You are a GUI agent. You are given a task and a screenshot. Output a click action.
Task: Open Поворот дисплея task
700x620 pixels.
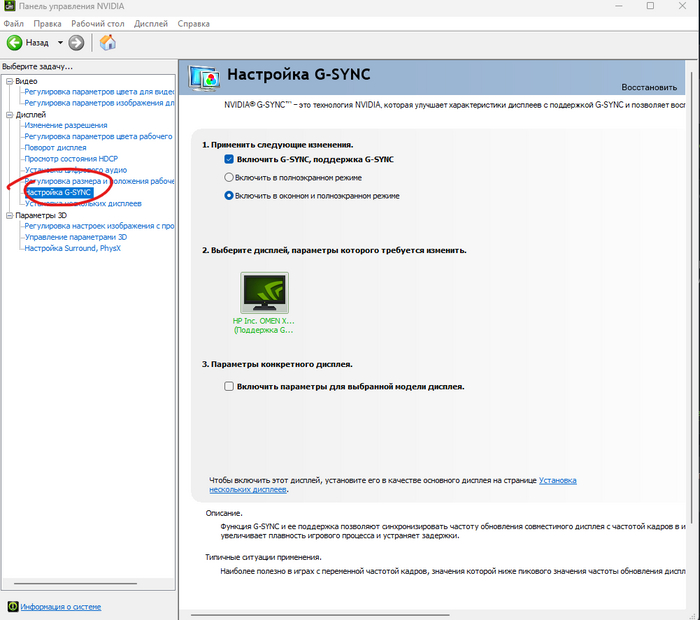(55, 148)
